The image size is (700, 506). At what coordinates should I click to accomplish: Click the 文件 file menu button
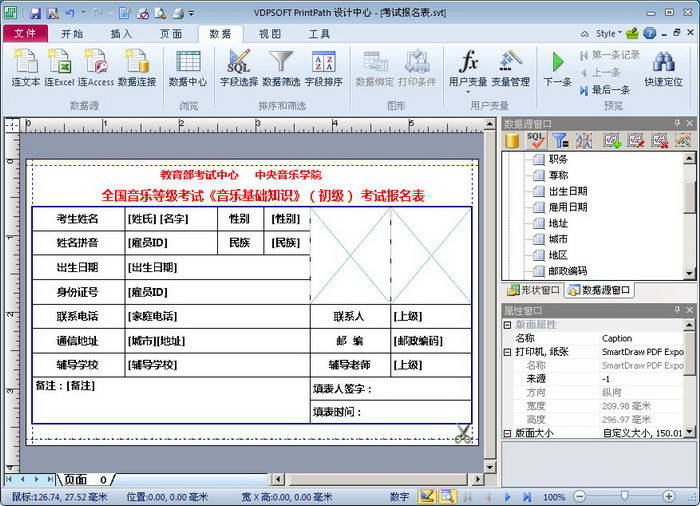click(x=25, y=33)
